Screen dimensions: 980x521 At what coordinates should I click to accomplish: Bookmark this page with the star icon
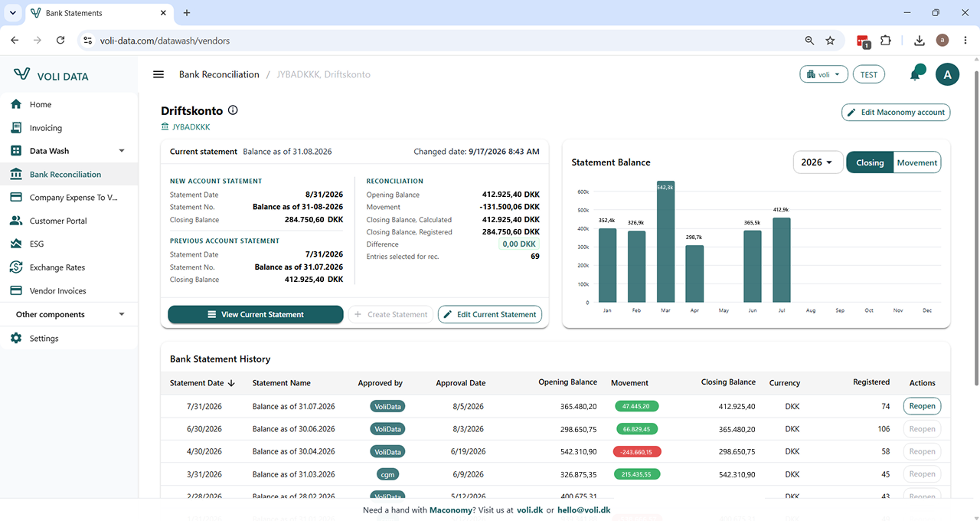pyautogui.click(x=830, y=41)
